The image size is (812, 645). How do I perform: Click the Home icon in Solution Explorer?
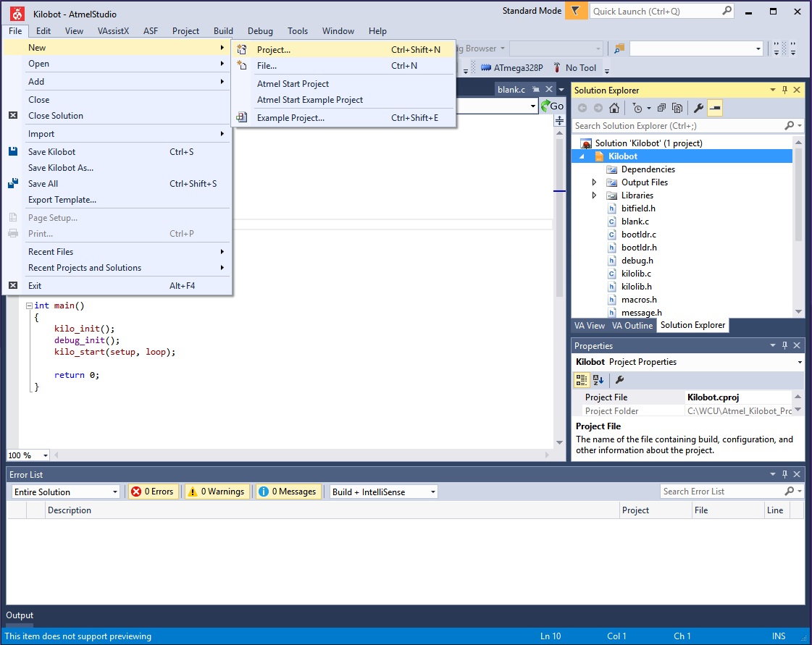614,108
